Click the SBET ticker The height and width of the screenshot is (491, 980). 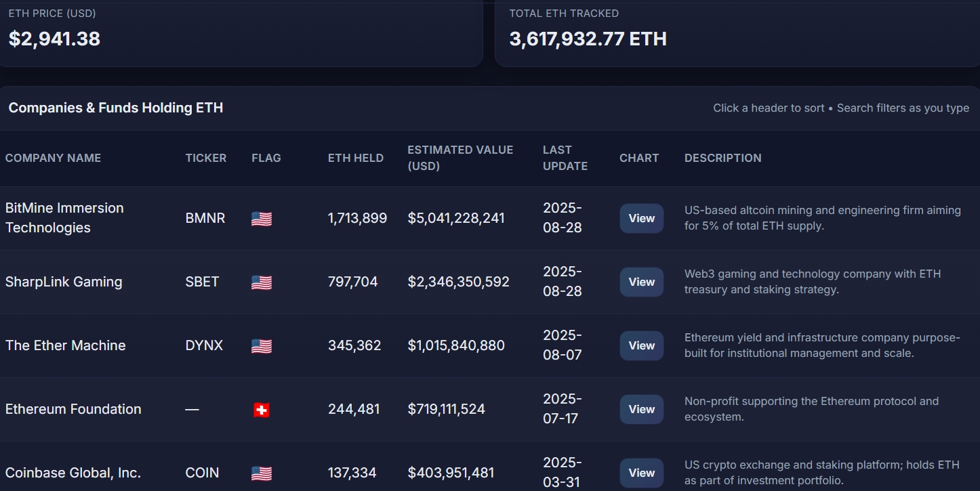[203, 282]
